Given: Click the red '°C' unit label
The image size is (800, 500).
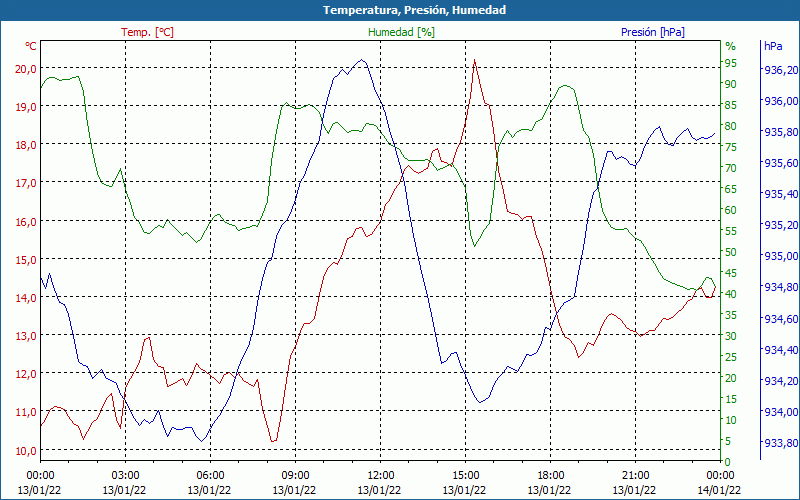Looking at the screenshot, I should [x=31, y=46].
